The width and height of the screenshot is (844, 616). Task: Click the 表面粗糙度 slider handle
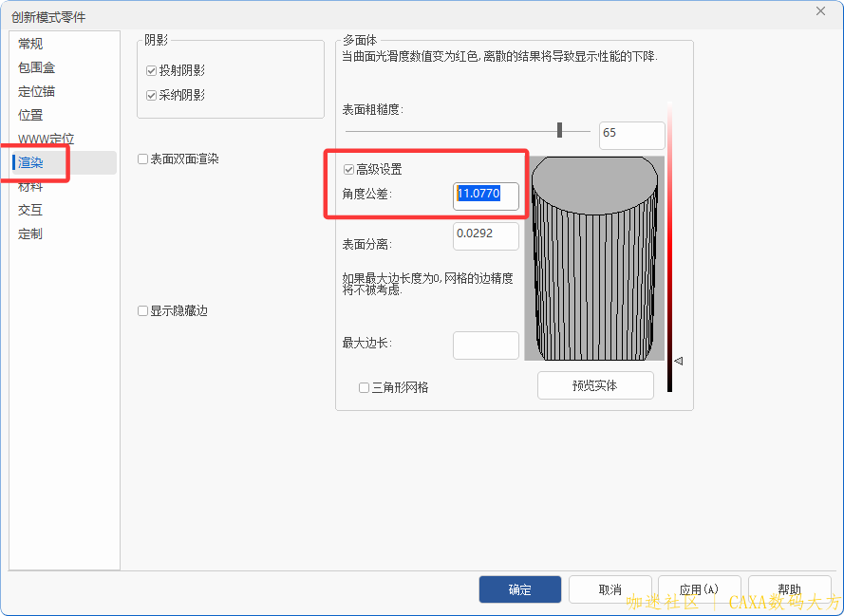click(560, 130)
